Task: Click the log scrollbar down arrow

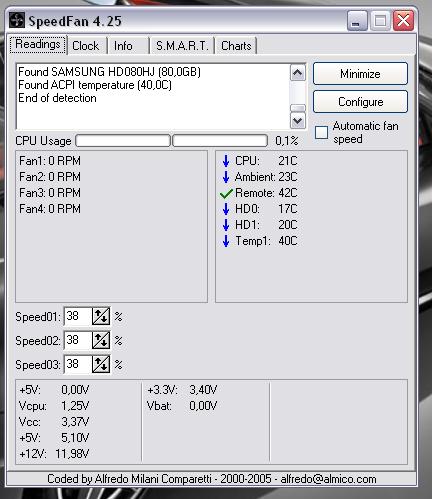Action: (298, 121)
